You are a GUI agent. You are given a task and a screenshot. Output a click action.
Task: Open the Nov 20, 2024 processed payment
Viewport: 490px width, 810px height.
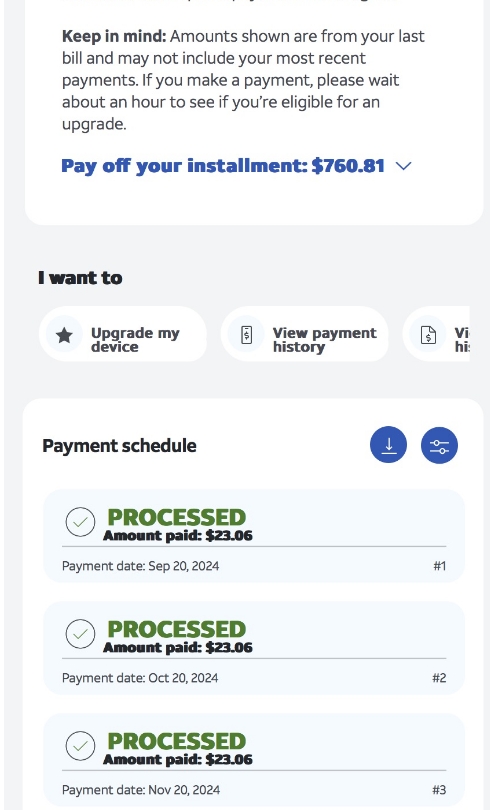254,760
